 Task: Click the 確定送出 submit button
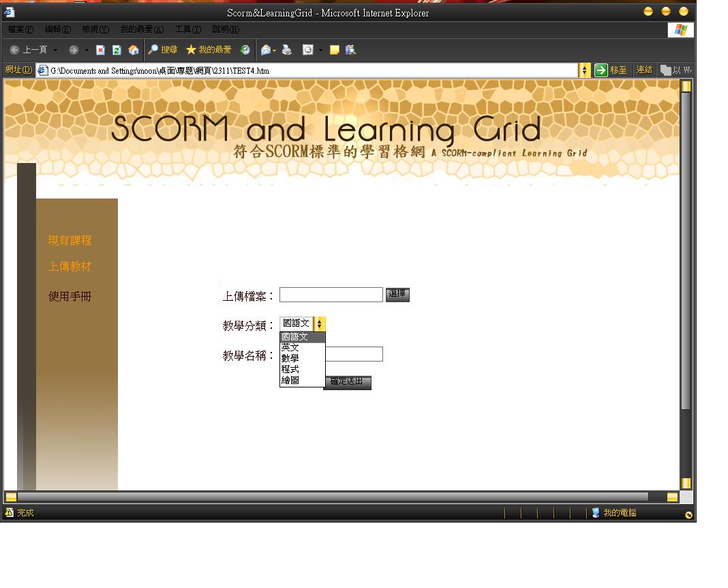[x=347, y=382]
